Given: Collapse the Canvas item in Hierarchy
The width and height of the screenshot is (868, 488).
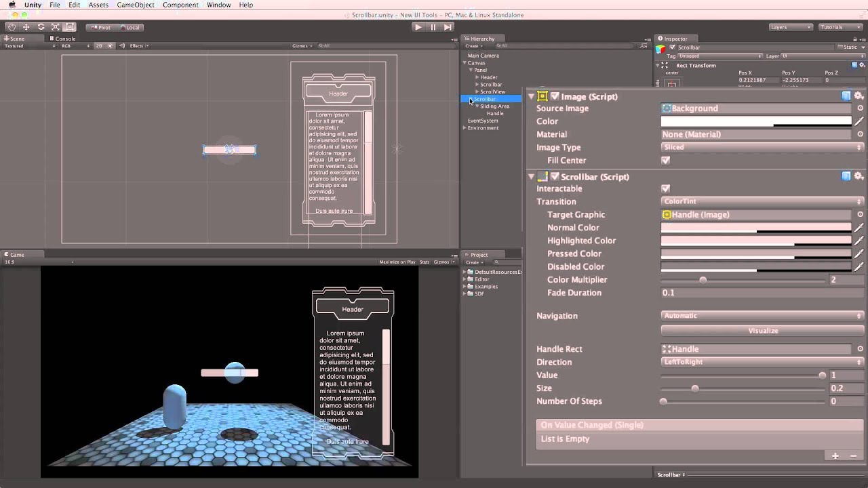Looking at the screenshot, I should pyautogui.click(x=465, y=63).
